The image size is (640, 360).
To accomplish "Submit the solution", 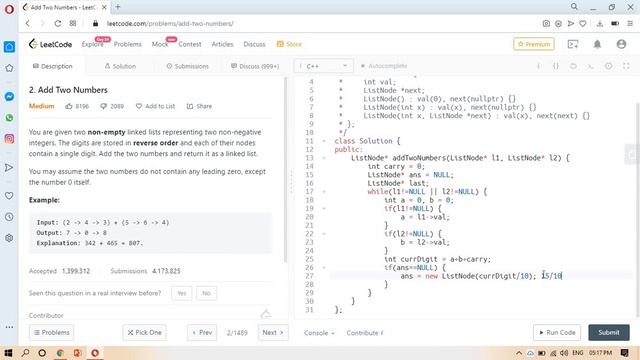I will tap(609, 333).
